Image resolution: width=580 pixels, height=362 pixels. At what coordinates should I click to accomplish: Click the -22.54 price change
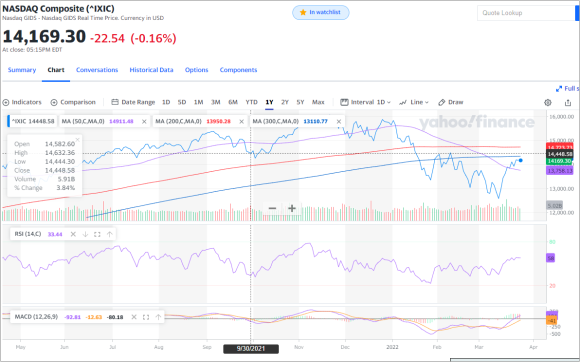[107, 38]
